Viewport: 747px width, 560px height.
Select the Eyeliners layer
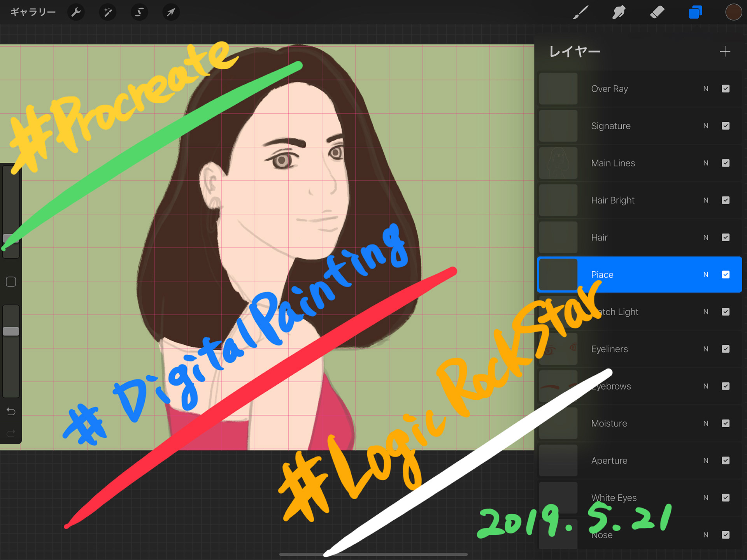(640, 349)
